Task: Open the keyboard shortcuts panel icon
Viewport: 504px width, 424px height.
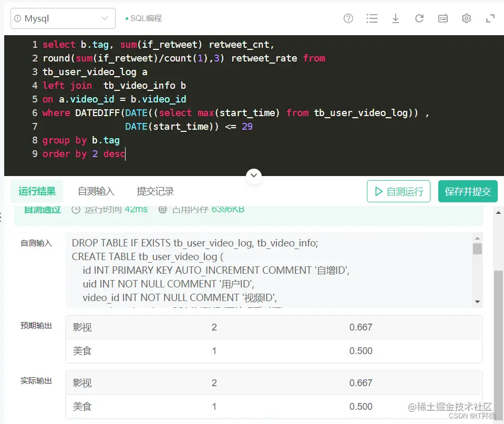Action: (443, 18)
